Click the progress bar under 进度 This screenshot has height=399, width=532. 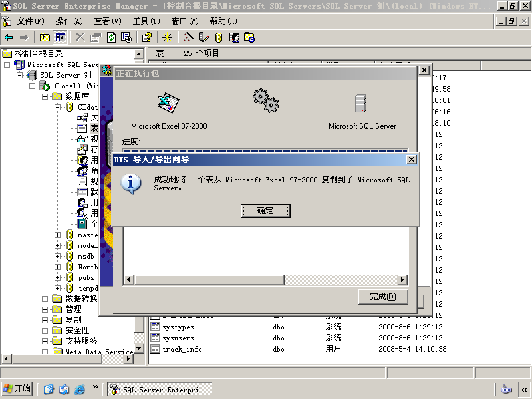tap(265, 150)
